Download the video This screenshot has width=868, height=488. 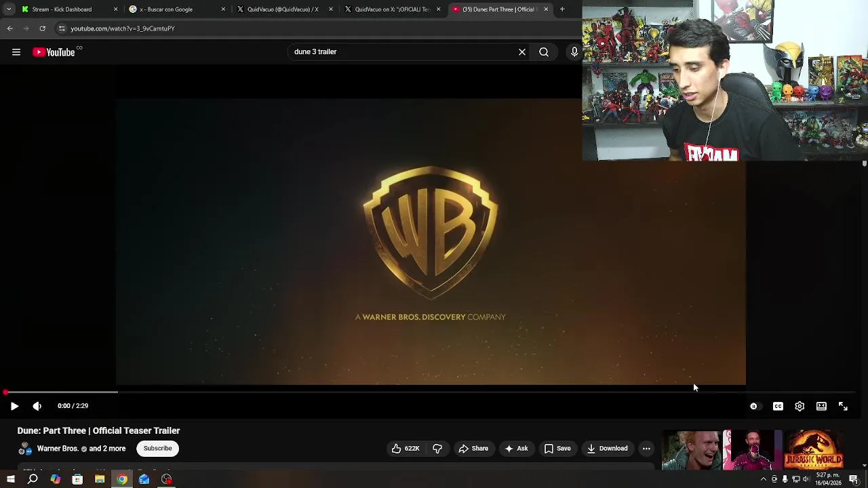point(608,449)
